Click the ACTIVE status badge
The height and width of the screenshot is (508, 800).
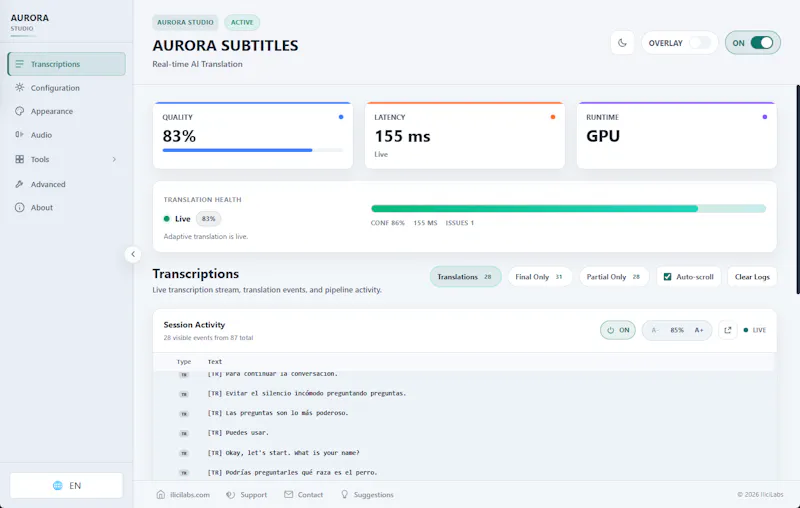[242, 22]
